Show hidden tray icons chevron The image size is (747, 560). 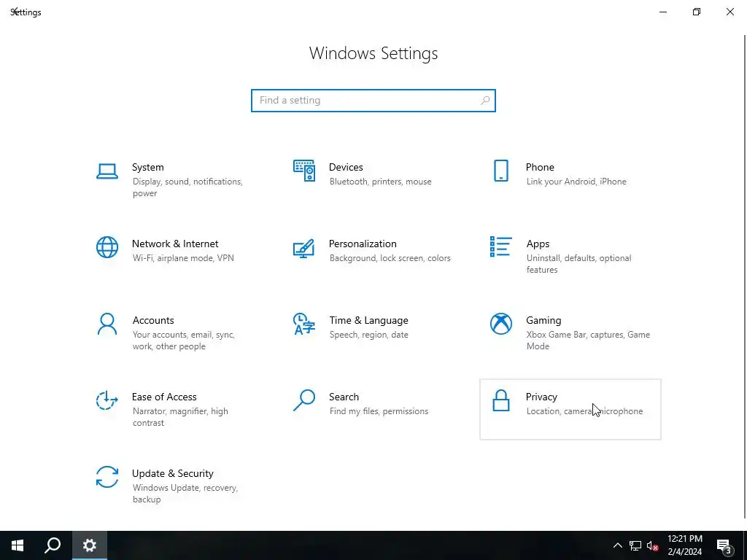pyautogui.click(x=617, y=545)
